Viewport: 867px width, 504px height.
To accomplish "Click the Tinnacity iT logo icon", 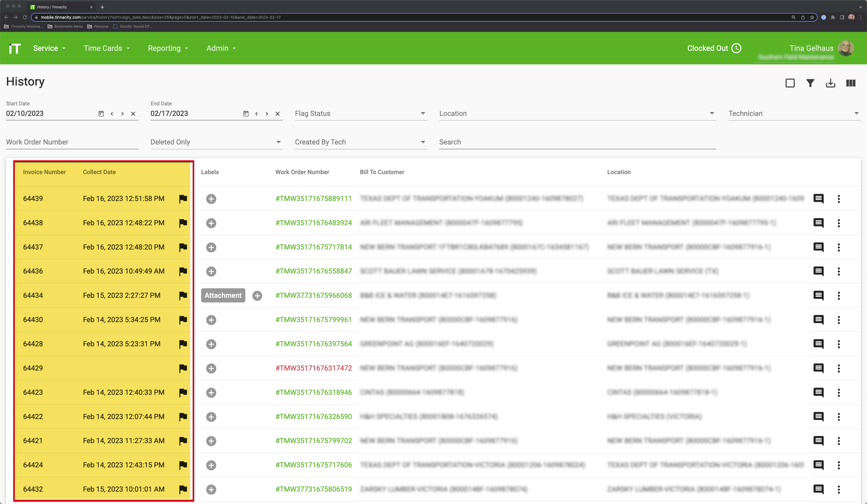I will coord(15,48).
